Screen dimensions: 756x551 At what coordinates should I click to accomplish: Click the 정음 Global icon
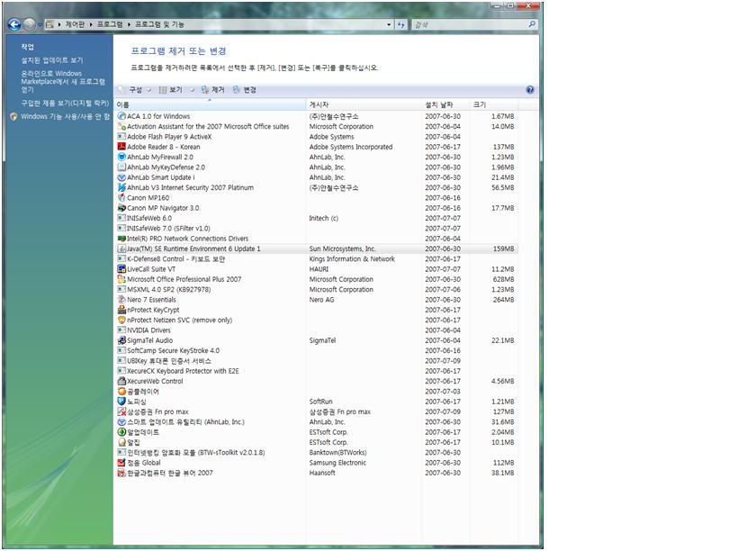(x=121, y=463)
